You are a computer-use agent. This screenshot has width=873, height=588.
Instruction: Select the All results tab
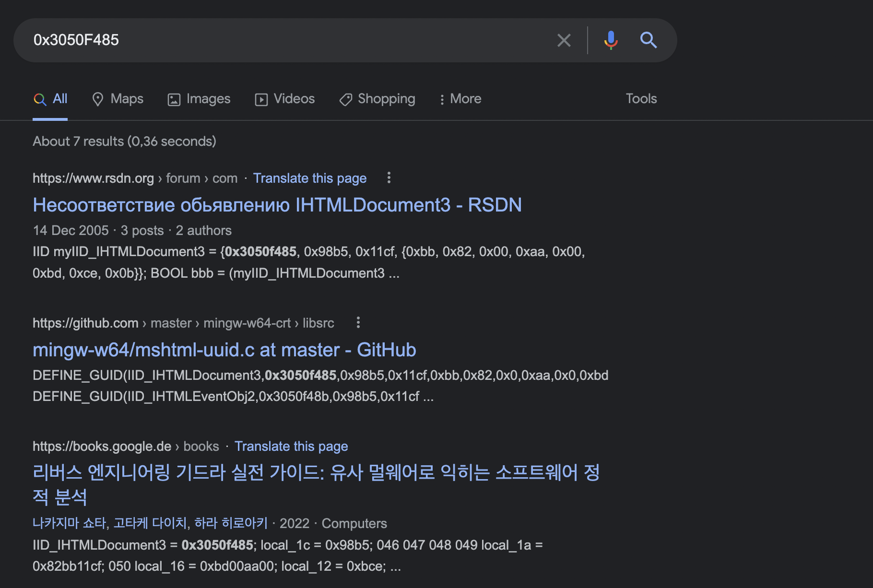(50, 99)
